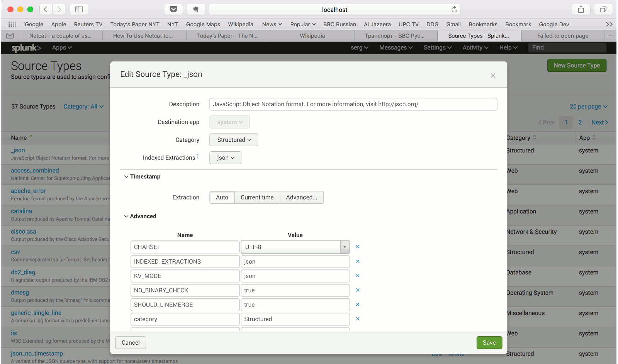This screenshot has height=364, width=618.
Task: Open the Messages menu
Action: coord(396,47)
